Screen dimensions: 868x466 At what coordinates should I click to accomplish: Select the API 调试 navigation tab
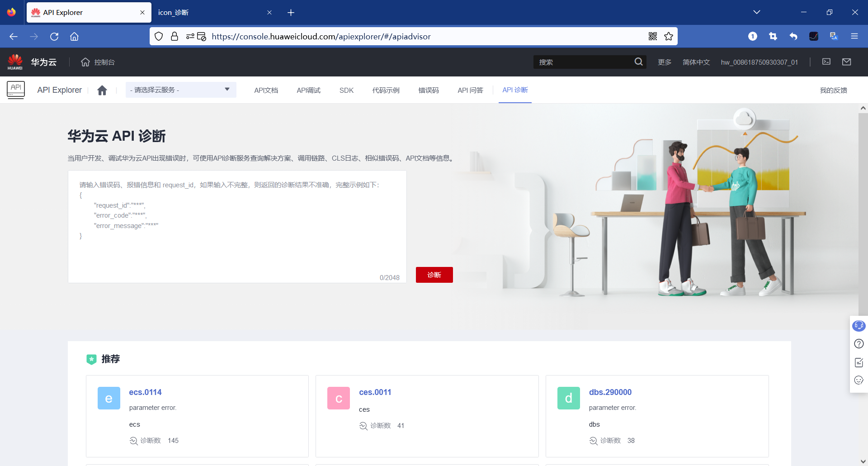[308, 90]
